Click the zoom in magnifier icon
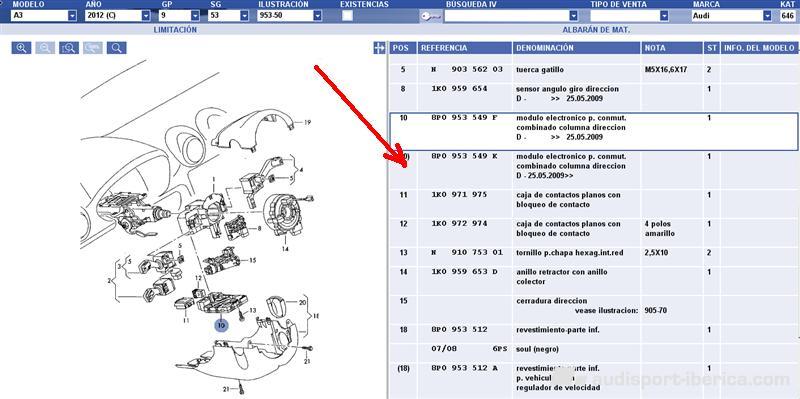 coord(21,48)
